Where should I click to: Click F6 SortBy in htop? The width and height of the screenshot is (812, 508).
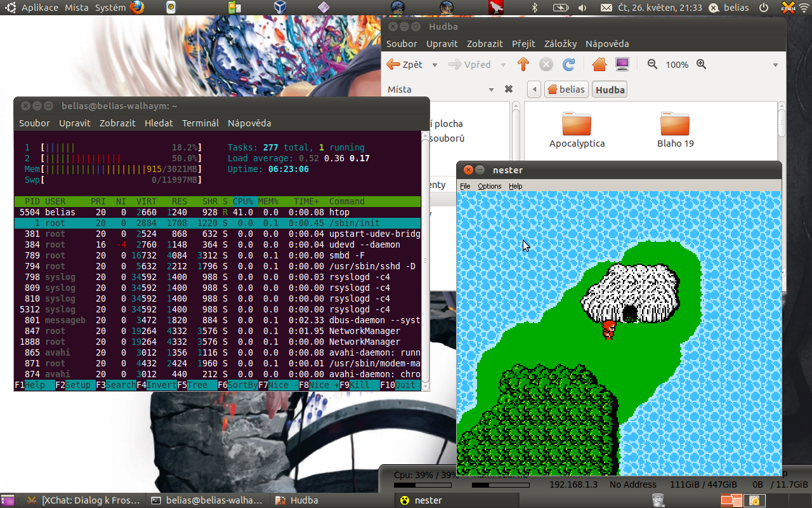coord(238,385)
